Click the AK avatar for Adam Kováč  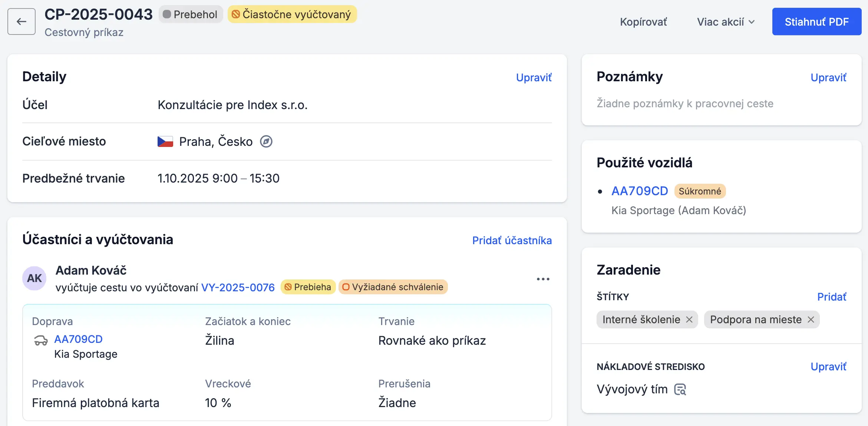coord(34,278)
